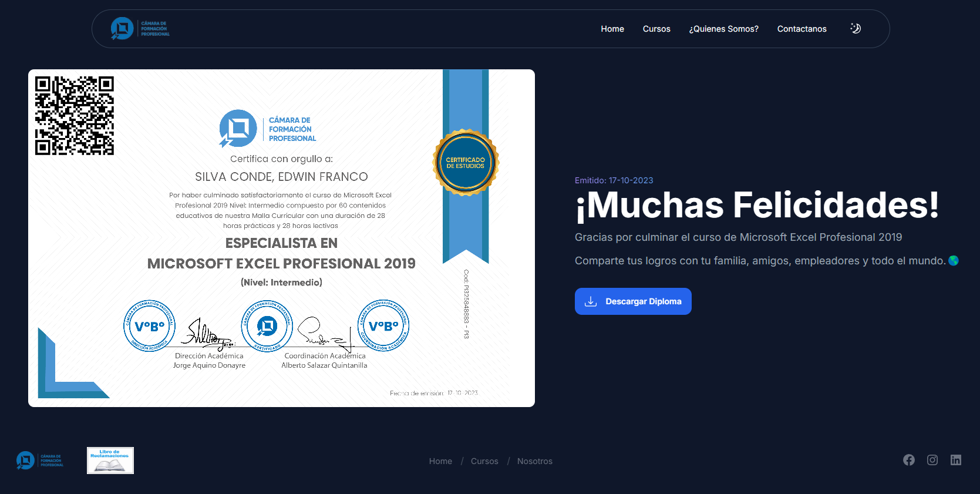Screen dimensions: 980x494
Task: Click the Dirección Académica V°B° stamp
Action: coord(150,326)
